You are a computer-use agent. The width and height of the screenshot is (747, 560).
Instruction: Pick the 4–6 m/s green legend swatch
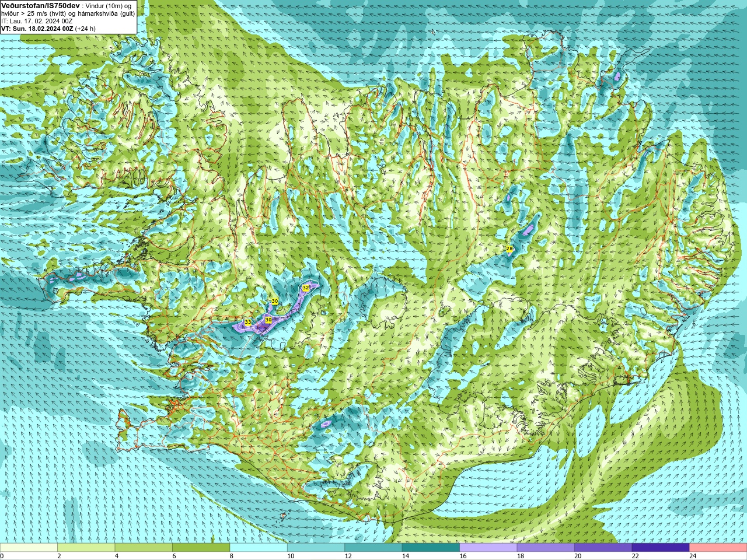[x=144, y=548]
